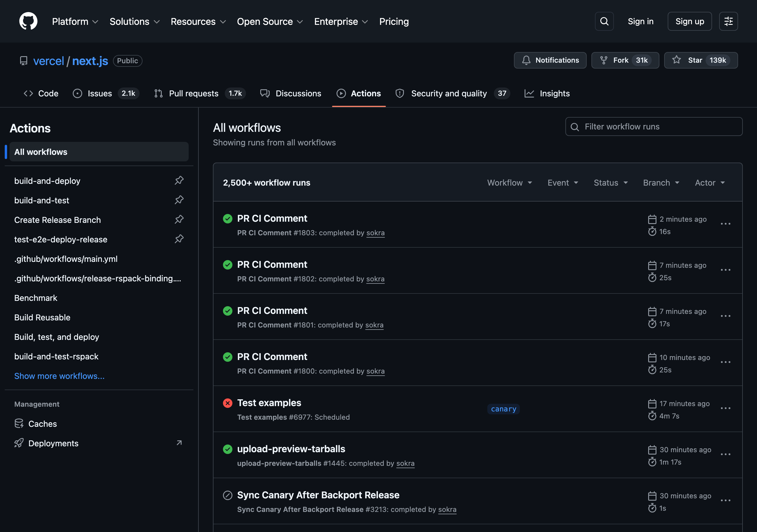Open the Actor filter dropdown
The image size is (757, 532).
[x=710, y=183]
